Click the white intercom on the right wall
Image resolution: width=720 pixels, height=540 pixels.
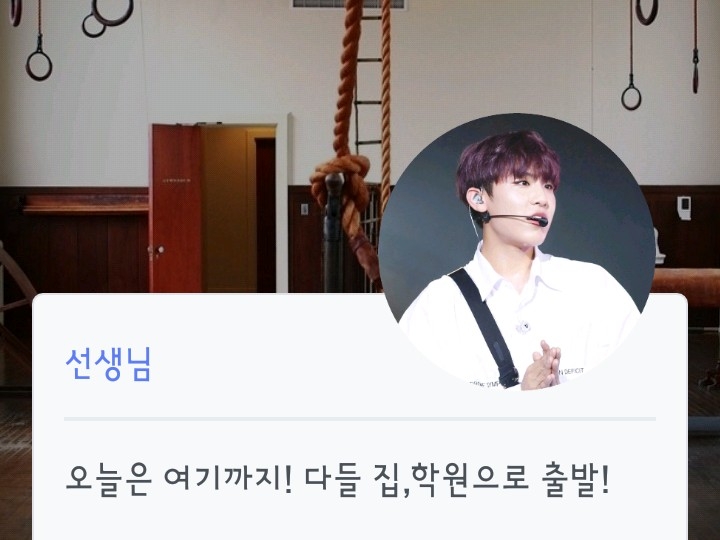pyautogui.click(x=684, y=208)
